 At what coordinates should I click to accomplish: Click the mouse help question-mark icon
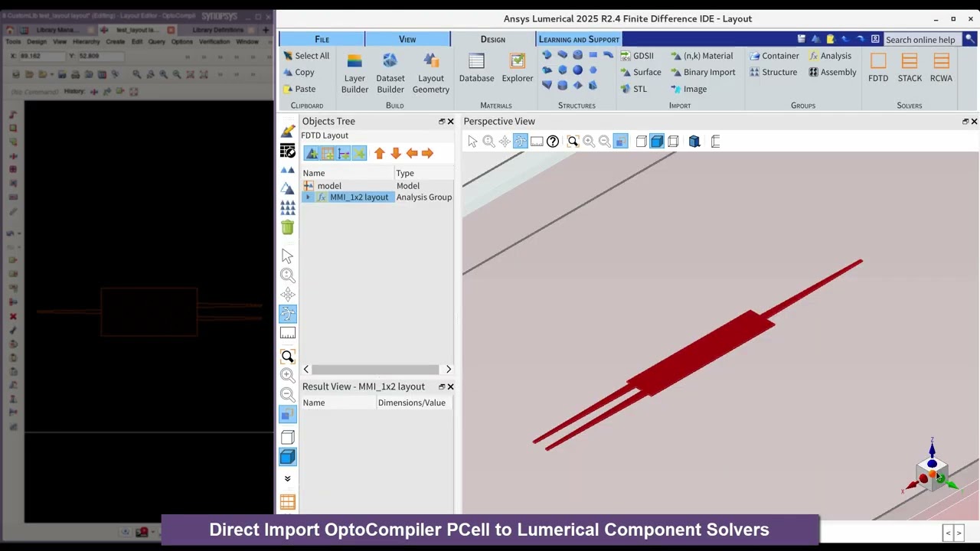point(553,142)
